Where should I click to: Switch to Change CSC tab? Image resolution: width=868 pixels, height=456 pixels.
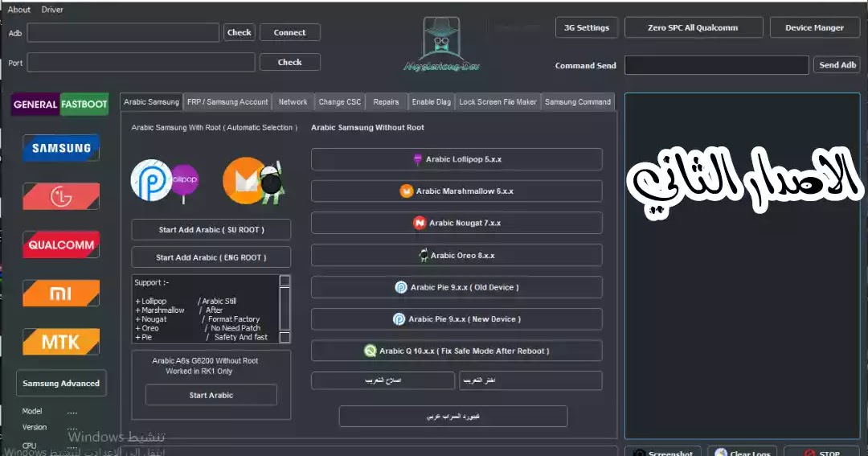(340, 102)
